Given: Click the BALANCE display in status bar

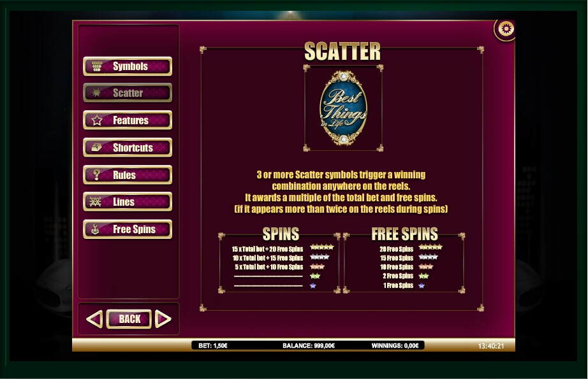Looking at the screenshot, I should pyautogui.click(x=308, y=346).
